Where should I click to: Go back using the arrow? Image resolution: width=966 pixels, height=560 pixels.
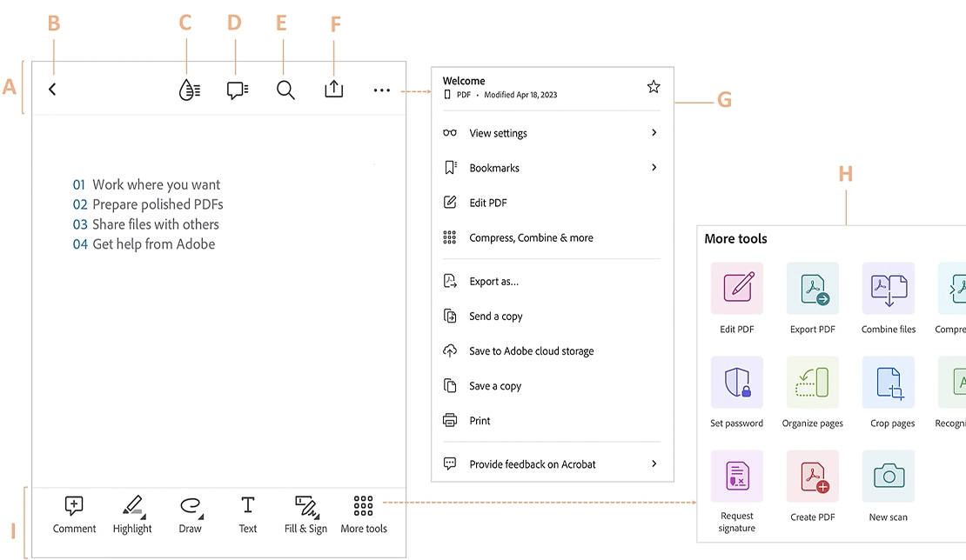51,89
